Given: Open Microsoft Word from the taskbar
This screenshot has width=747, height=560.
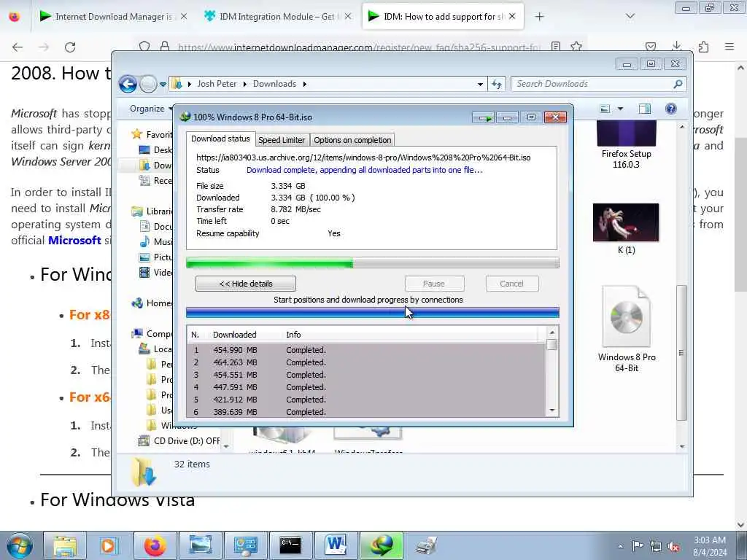Looking at the screenshot, I should (336, 545).
